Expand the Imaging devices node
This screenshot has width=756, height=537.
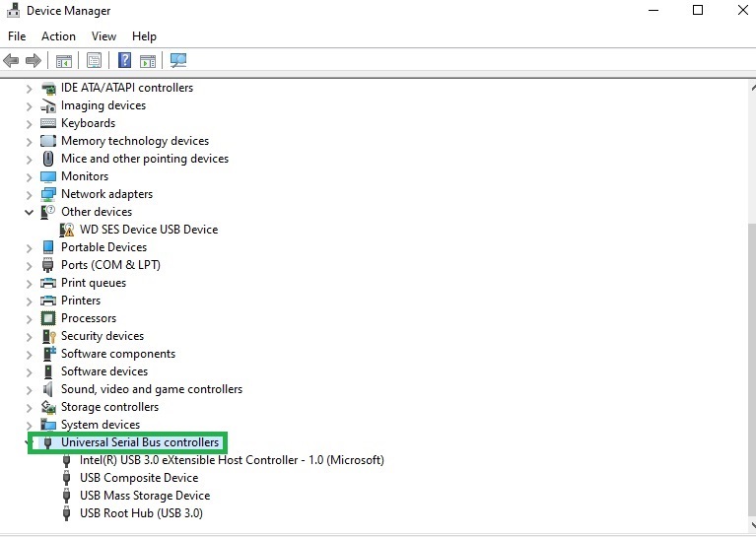click(x=29, y=106)
